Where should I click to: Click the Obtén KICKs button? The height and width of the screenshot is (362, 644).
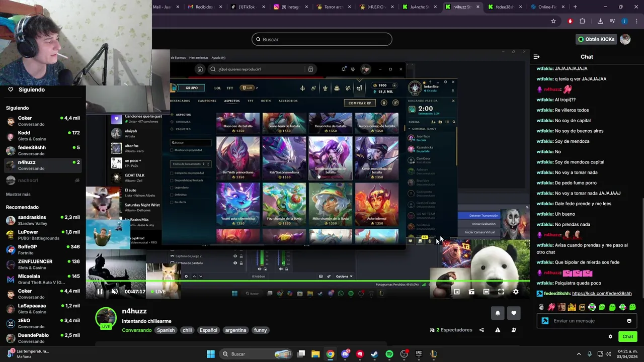(x=596, y=39)
